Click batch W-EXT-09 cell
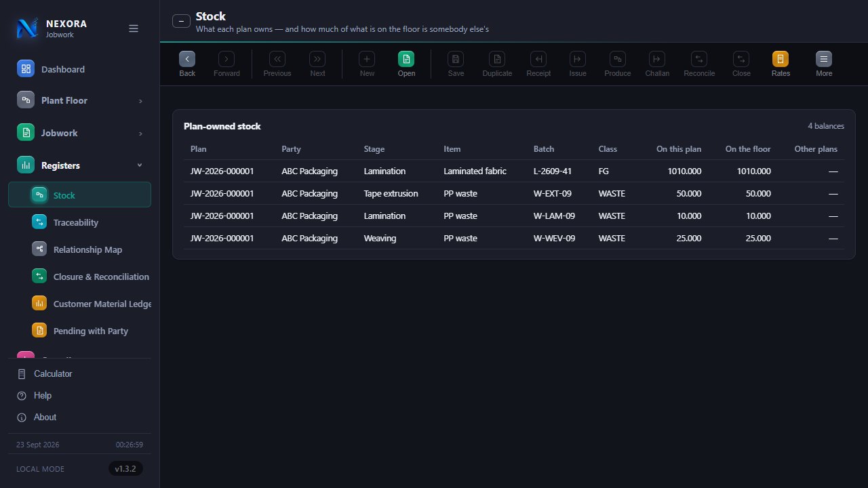This screenshot has height=488, width=868. pyautogui.click(x=553, y=194)
